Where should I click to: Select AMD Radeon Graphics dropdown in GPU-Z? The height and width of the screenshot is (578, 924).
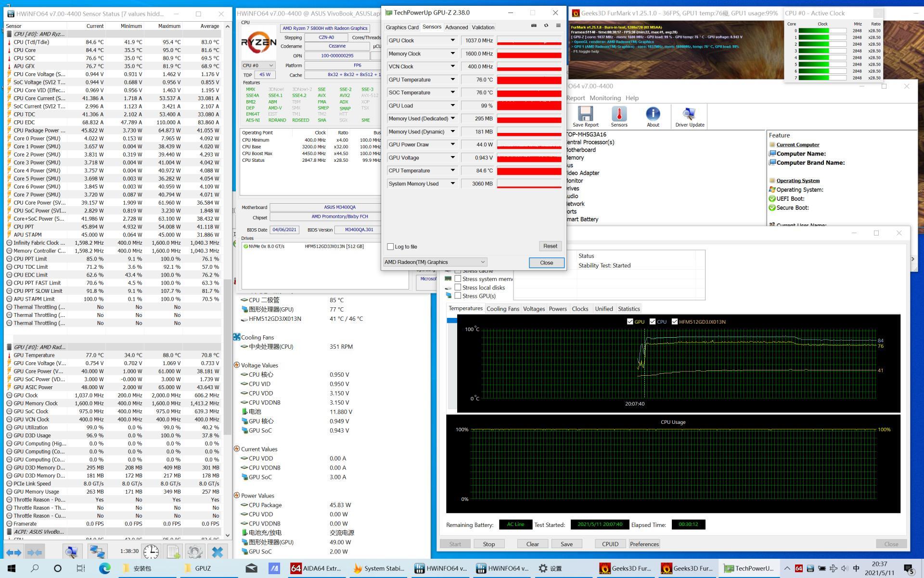click(435, 262)
